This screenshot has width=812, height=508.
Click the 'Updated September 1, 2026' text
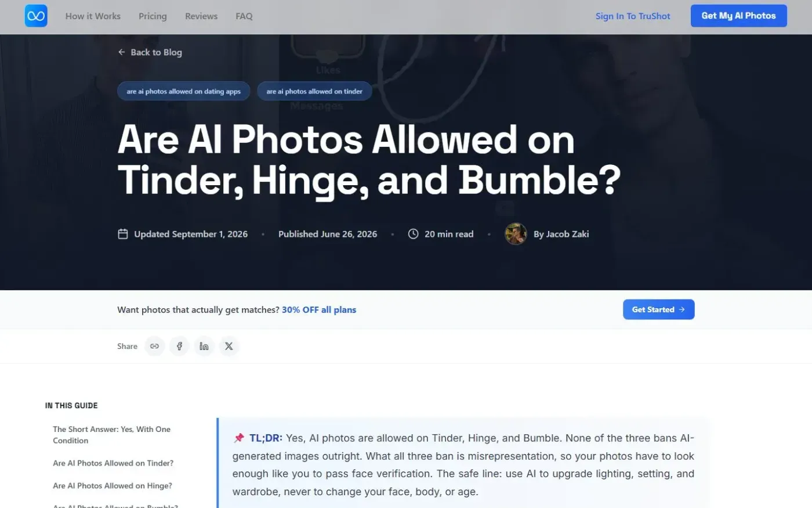pyautogui.click(x=191, y=234)
